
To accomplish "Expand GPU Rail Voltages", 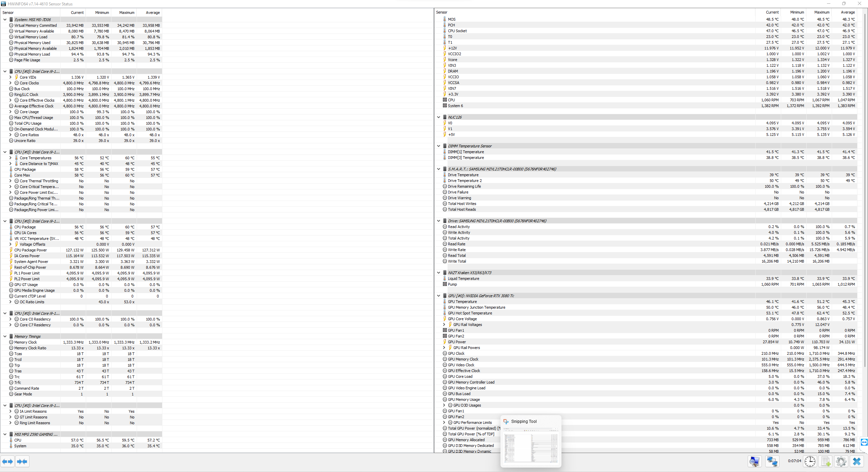I will 443,324.
